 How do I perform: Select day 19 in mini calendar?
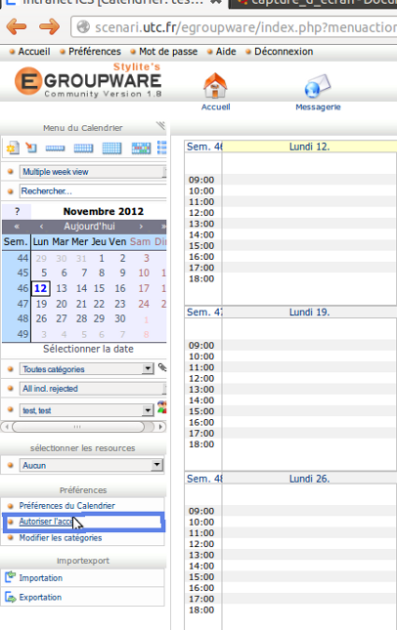pyautogui.click(x=41, y=304)
